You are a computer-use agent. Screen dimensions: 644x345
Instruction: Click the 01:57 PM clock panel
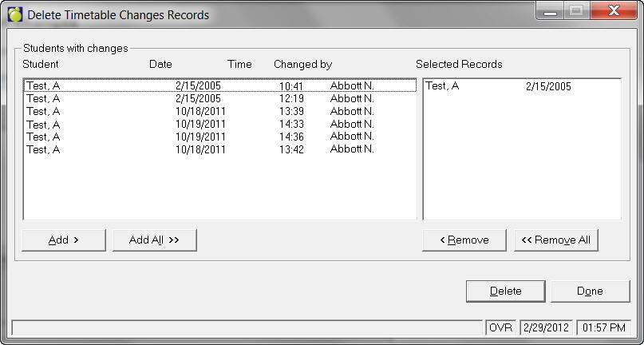603,327
